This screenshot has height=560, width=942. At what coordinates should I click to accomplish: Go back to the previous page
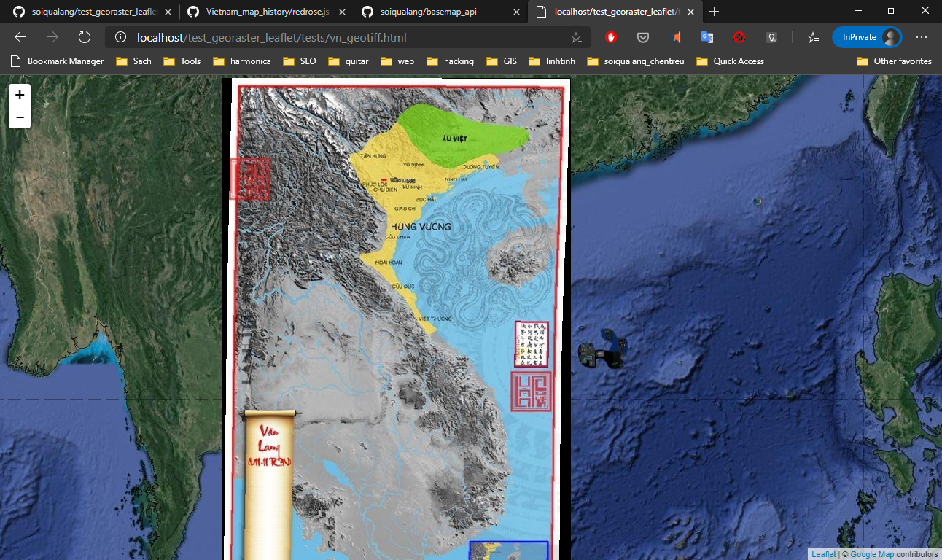point(20,37)
